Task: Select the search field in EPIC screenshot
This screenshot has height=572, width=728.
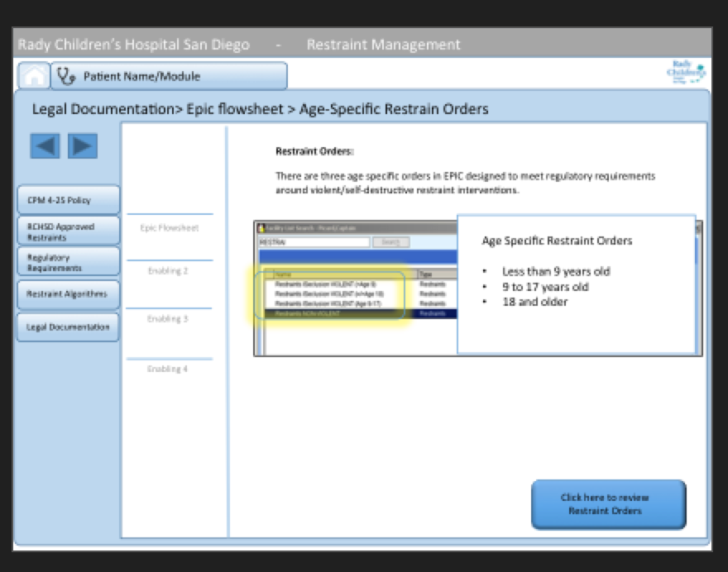Action: pyautogui.click(x=314, y=242)
